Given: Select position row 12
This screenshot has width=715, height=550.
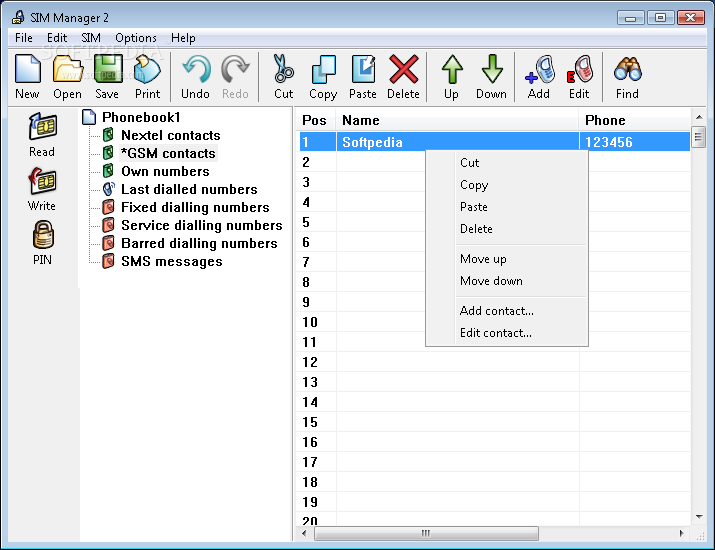Looking at the screenshot, I should point(495,362).
